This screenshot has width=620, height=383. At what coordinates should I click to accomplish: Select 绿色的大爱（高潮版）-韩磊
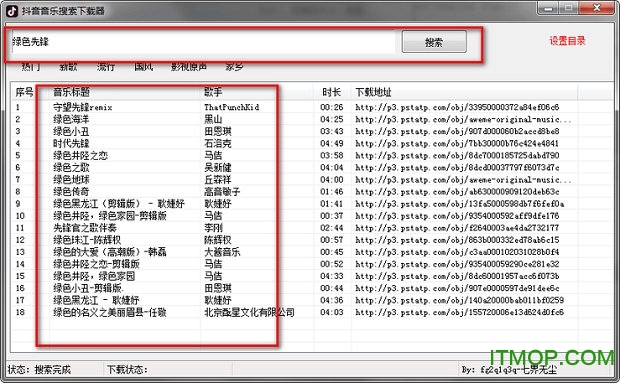[110, 252]
